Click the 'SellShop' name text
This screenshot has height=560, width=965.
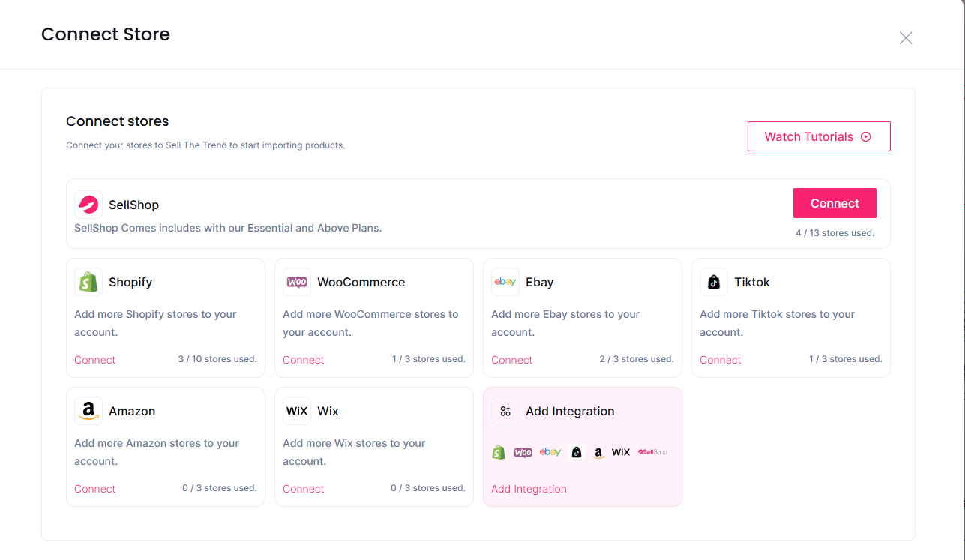pyautogui.click(x=133, y=205)
